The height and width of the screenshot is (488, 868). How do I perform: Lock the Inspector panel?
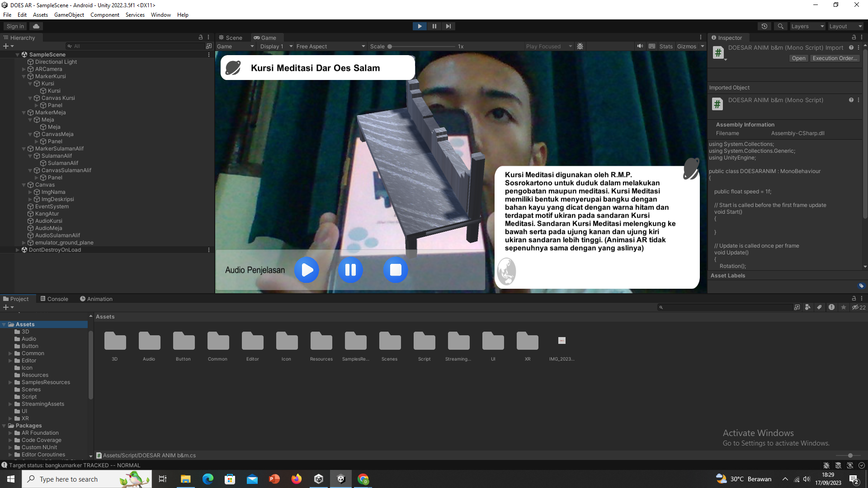pyautogui.click(x=854, y=38)
